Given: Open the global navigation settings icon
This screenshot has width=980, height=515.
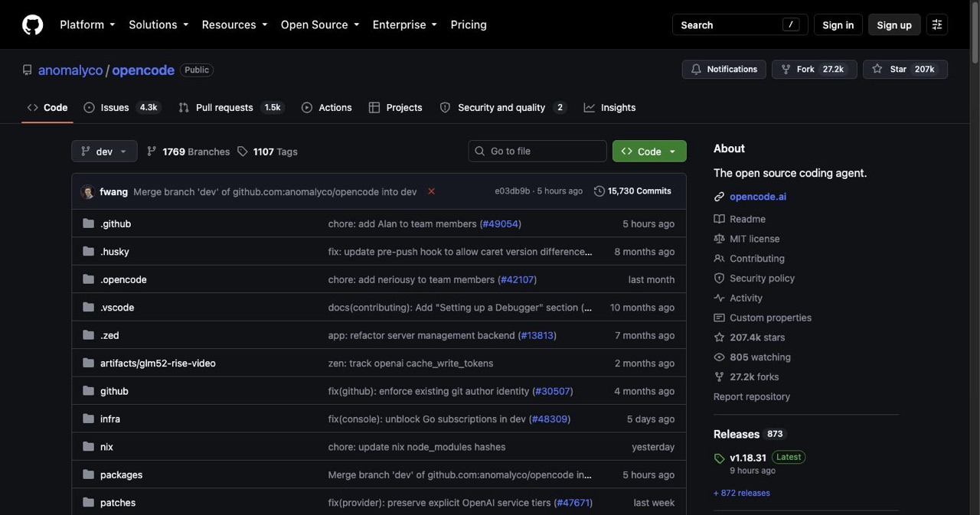Looking at the screenshot, I should tap(936, 24).
